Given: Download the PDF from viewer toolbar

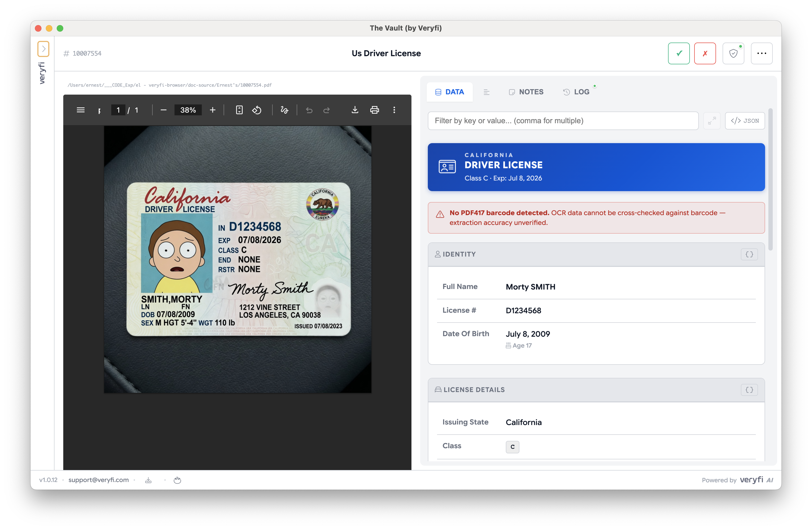Looking at the screenshot, I should coord(355,110).
